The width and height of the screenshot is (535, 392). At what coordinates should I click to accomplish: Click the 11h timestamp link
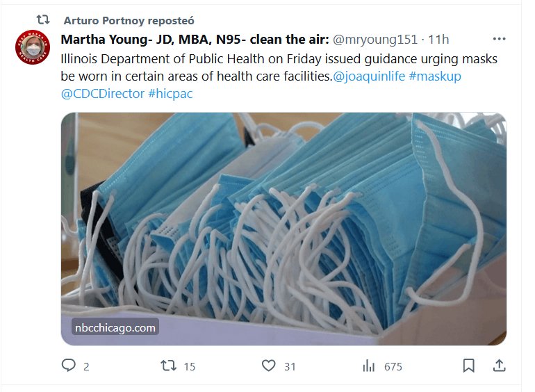(439, 39)
